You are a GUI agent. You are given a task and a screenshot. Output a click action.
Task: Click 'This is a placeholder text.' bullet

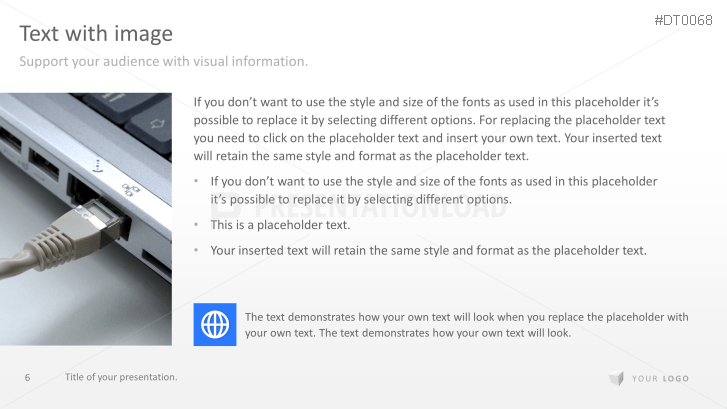coord(280,225)
